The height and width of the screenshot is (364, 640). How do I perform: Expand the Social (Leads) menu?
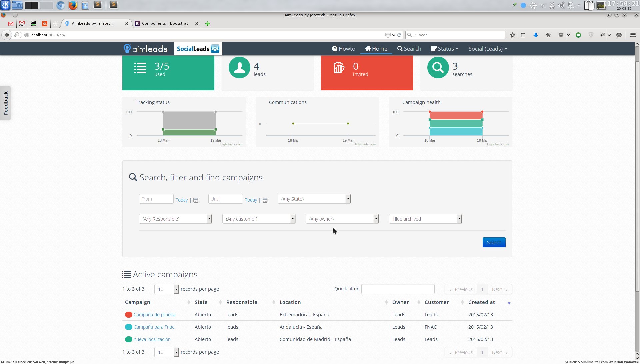(x=488, y=49)
